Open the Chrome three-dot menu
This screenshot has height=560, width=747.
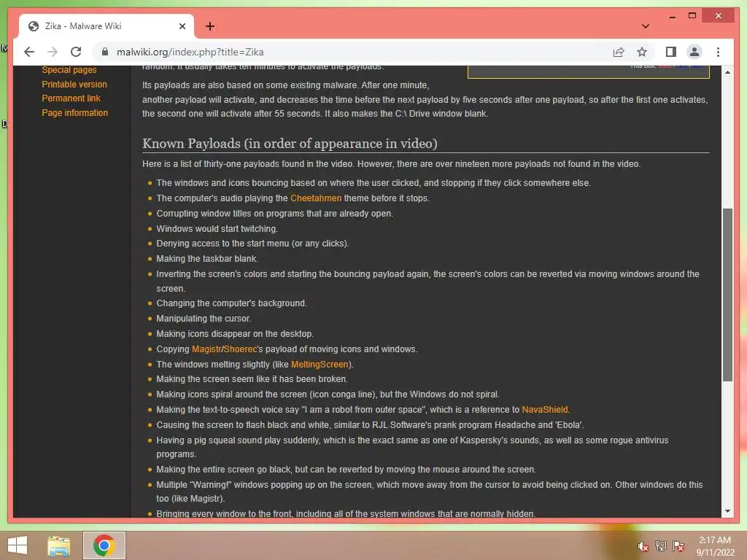(718, 52)
